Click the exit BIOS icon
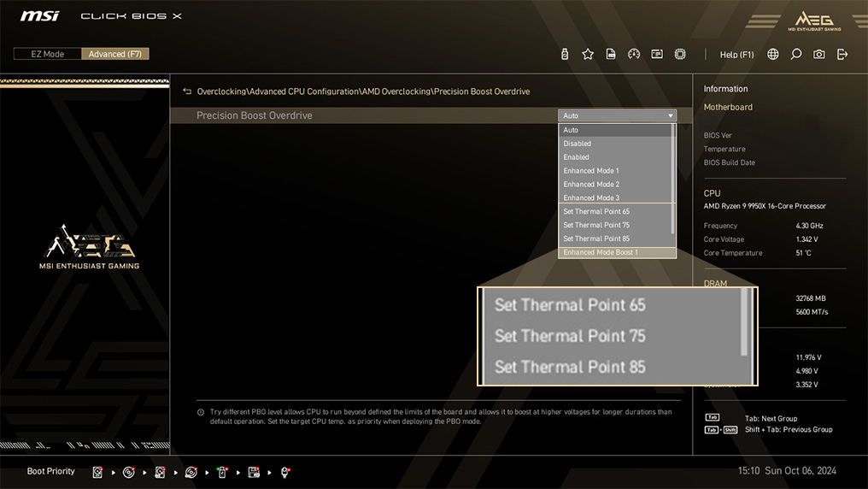Image resolution: width=868 pixels, height=489 pixels. pos(842,54)
